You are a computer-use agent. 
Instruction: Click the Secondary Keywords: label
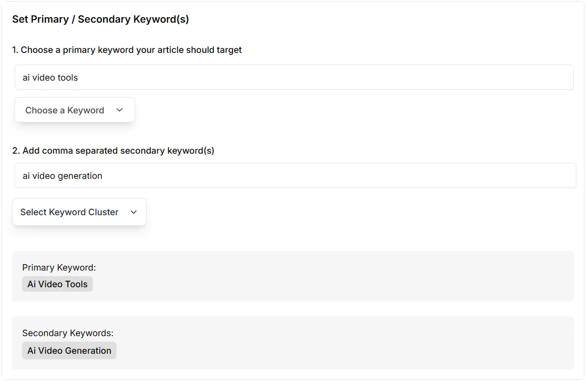(67, 333)
